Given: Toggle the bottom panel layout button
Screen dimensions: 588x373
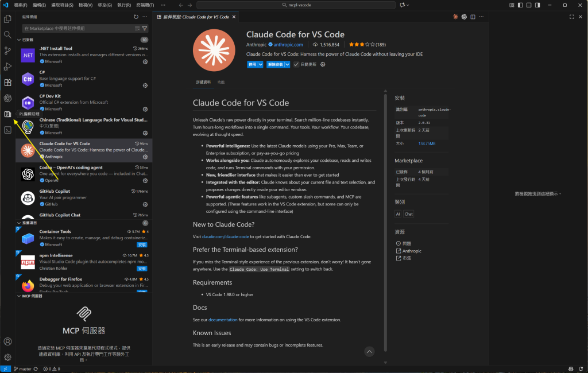Looking at the screenshot, I should point(528,5).
